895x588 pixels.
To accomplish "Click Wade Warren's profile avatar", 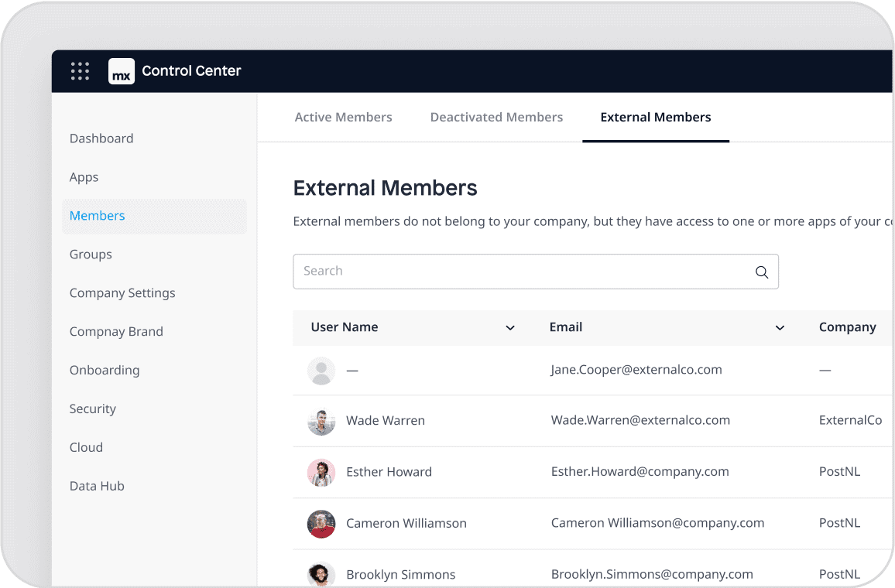I will tap(321, 422).
